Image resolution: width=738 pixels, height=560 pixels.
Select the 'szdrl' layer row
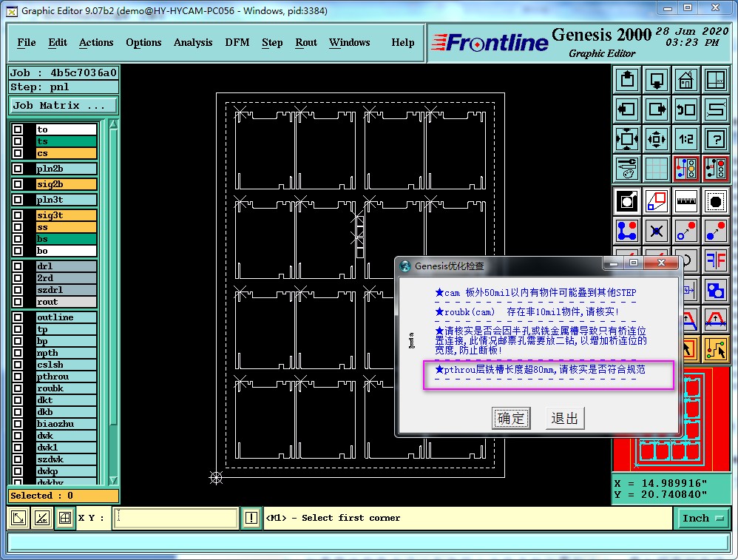tap(67, 290)
